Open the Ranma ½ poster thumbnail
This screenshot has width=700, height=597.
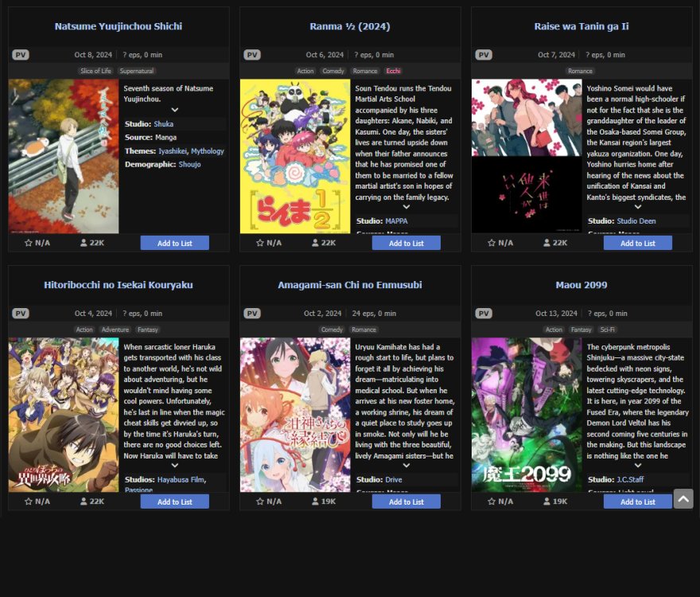point(295,156)
